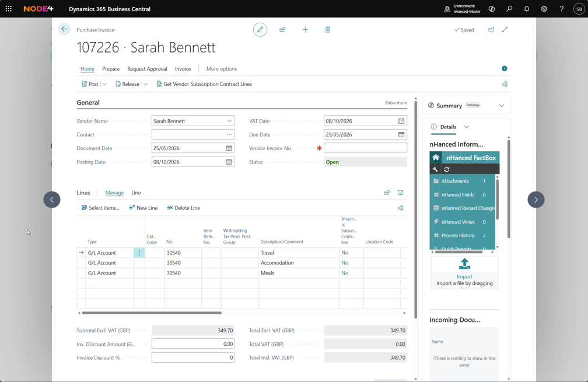The width and height of the screenshot is (588, 382).
Task: Open Attachments in nHanced FactBox
Action: coord(463,181)
